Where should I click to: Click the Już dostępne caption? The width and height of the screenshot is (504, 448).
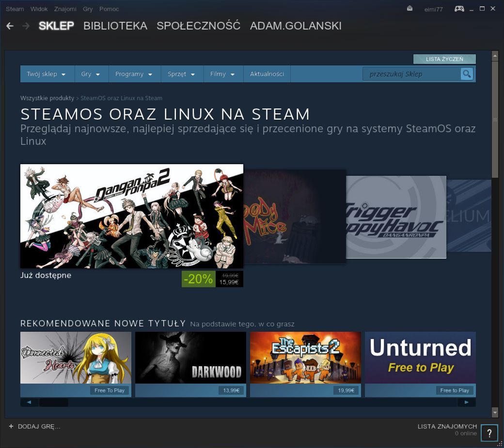[46, 275]
